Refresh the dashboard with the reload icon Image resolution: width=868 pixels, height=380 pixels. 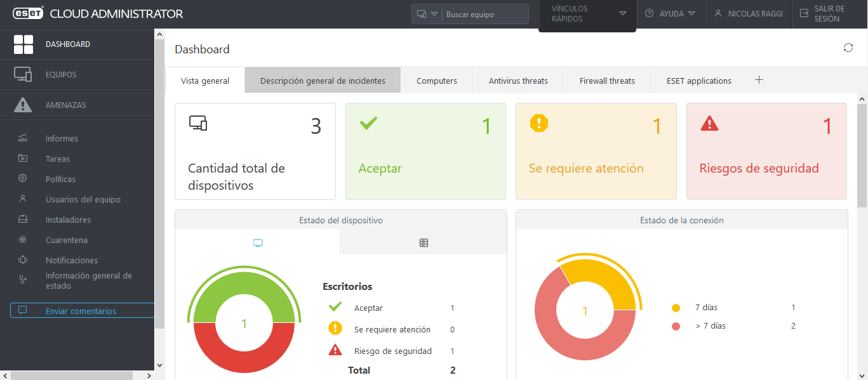(x=848, y=48)
